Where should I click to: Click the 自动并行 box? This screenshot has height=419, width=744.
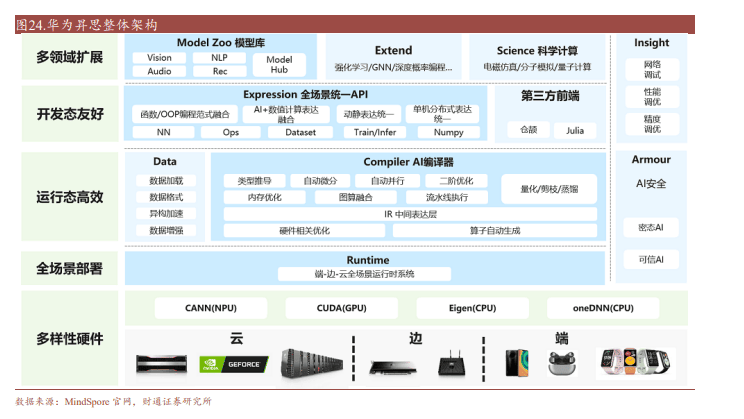pos(388,181)
